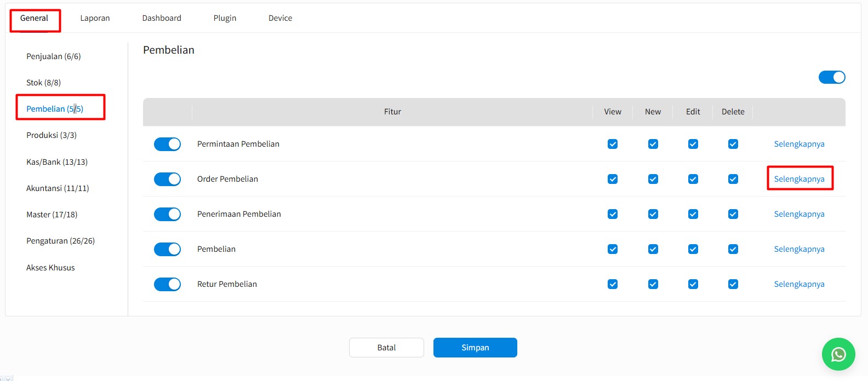Uncheck Delete for Retur Pembelian
This screenshot has height=381, width=868.
pyautogui.click(x=733, y=284)
